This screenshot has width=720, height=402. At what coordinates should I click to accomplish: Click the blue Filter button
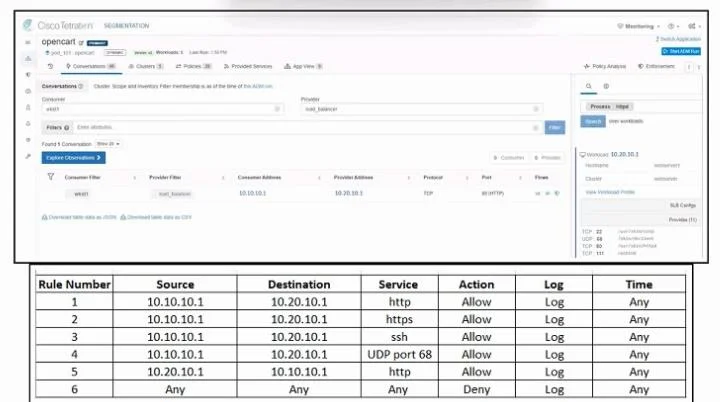click(555, 128)
